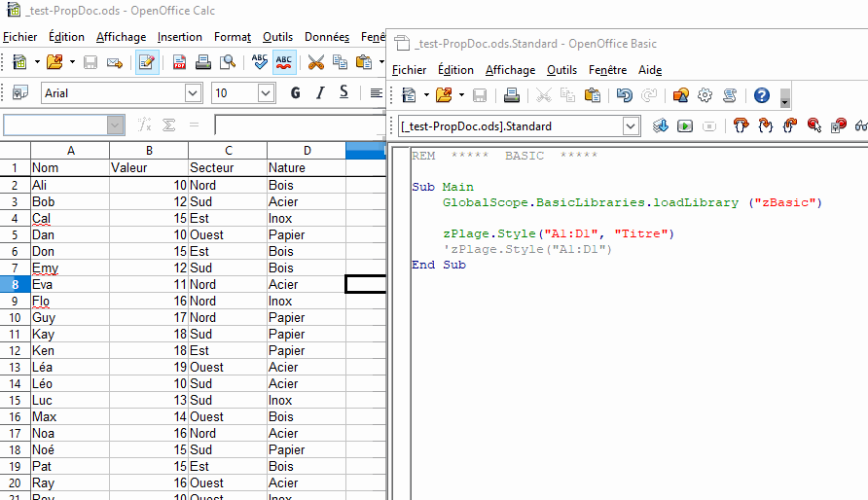Toggle Underline (S) in Calc
This screenshot has height=500, width=868.
pos(344,93)
